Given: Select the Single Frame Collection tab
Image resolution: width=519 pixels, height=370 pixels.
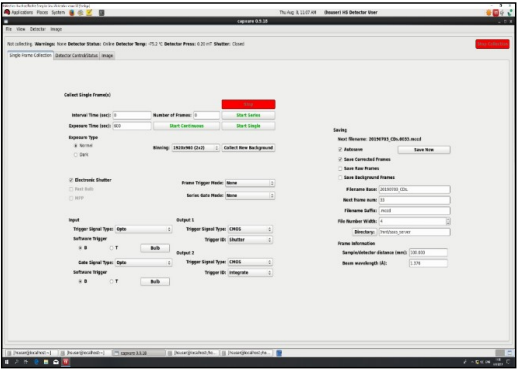Looking at the screenshot, I should coord(30,55).
